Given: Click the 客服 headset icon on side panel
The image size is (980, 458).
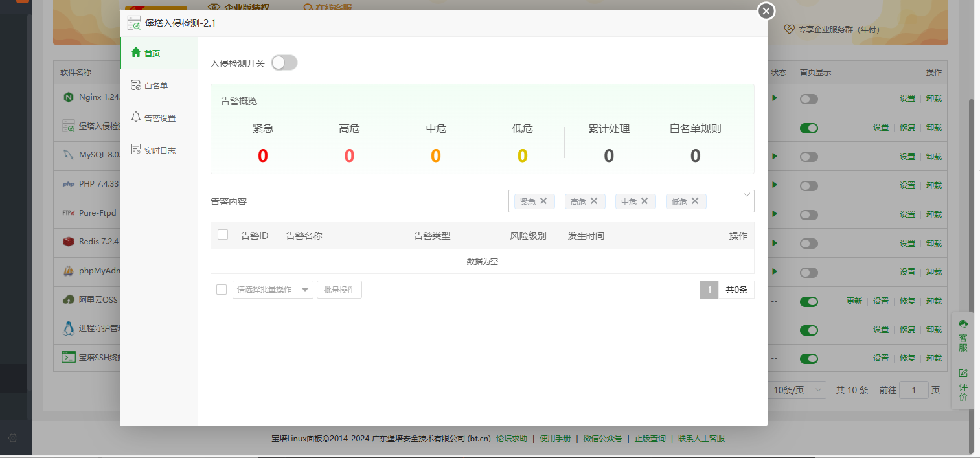Looking at the screenshot, I should click(x=963, y=324).
